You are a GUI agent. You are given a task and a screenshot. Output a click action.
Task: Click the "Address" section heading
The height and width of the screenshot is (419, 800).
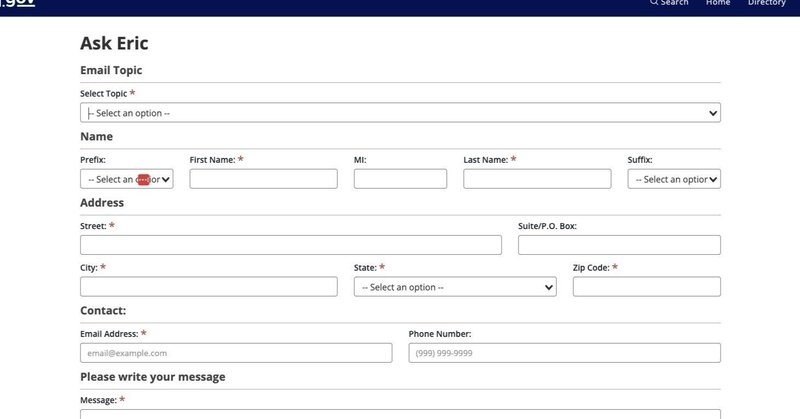[x=102, y=203]
